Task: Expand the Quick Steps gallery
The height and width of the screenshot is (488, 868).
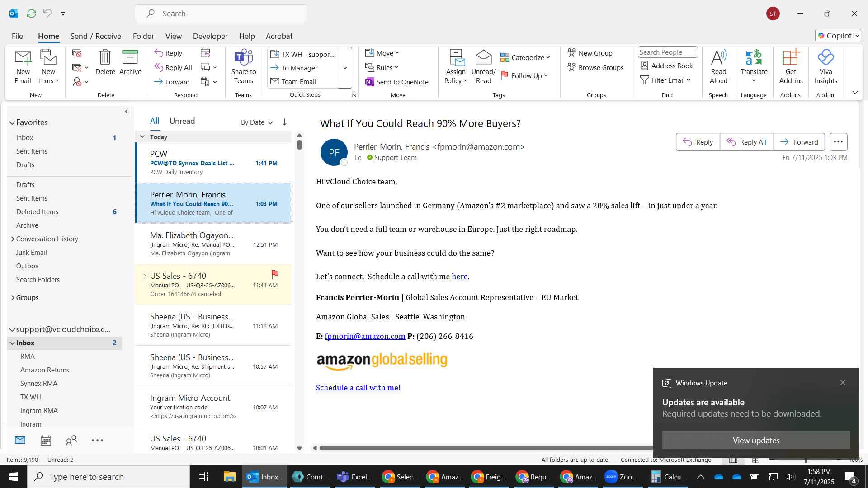Action: 345,68
